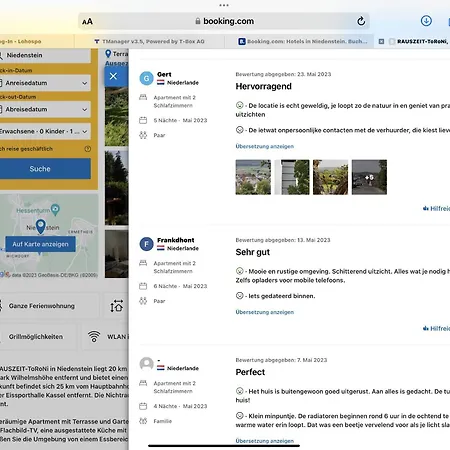The image size is (450, 450).
Task: Click the Niedenstein destination field
Action: pyautogui.click(x=45, y=55)
